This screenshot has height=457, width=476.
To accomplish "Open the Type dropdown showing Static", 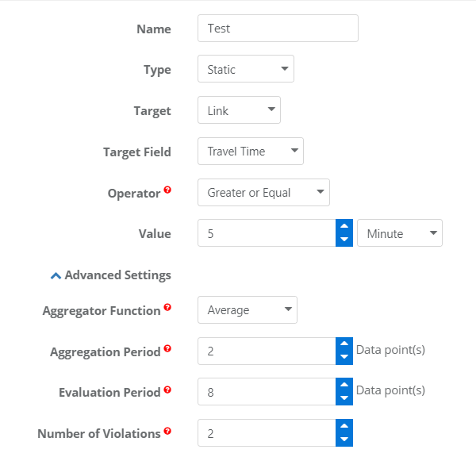I will (x=246, y=68).
